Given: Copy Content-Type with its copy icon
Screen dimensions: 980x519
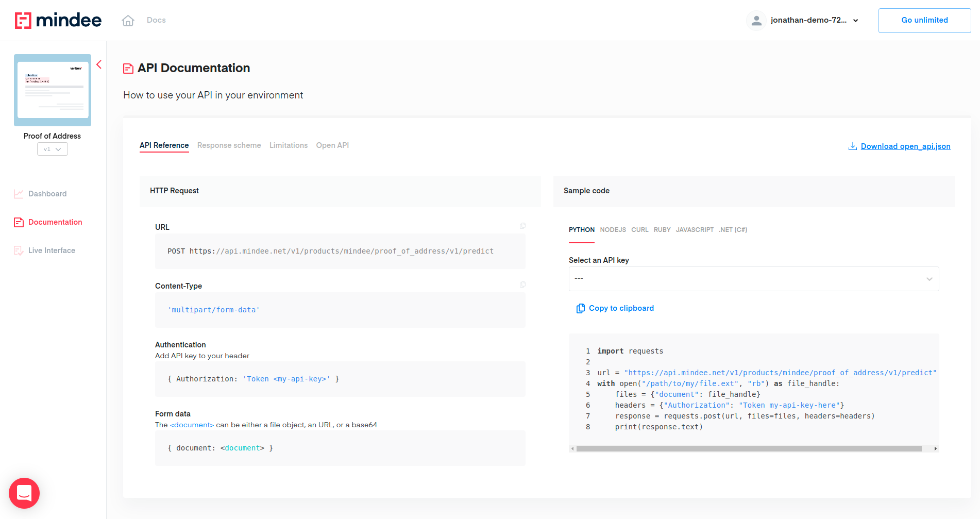Looking at the screenshot, I should pyautogui.click(x=522, y=284).
